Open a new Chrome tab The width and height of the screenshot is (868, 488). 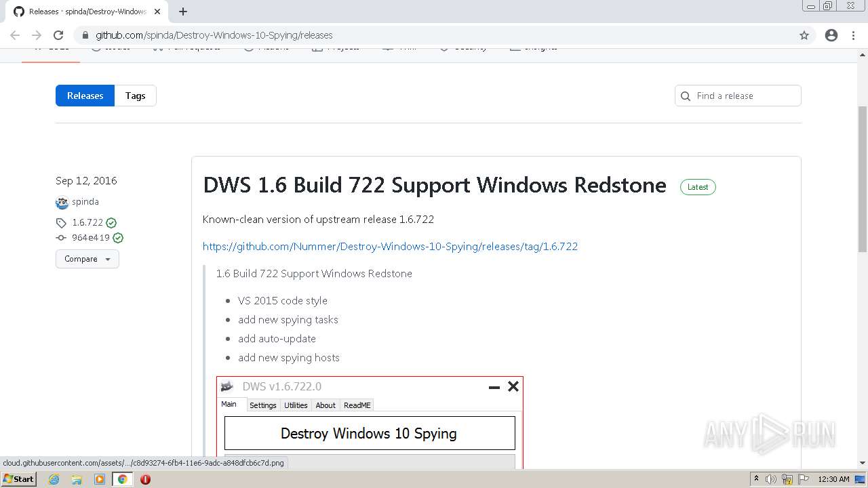pos(183,12)
